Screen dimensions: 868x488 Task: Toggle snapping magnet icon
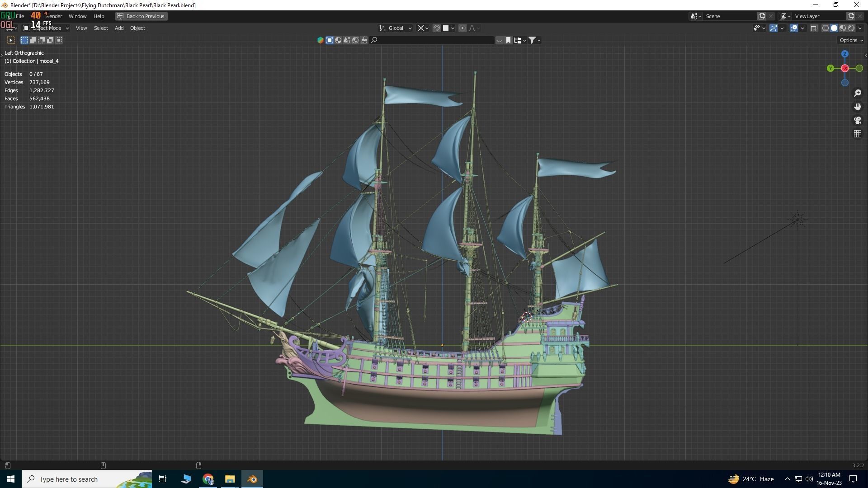pos(437,28)
